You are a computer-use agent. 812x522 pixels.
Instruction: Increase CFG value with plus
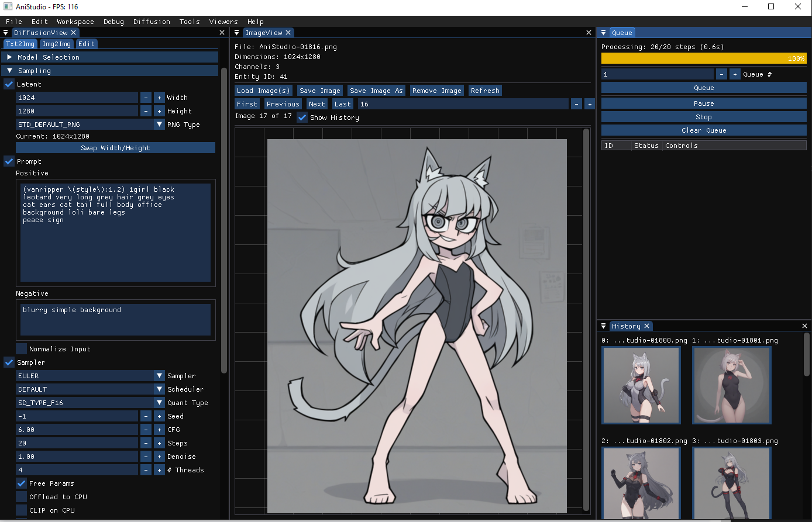click(x=159, y=430)
